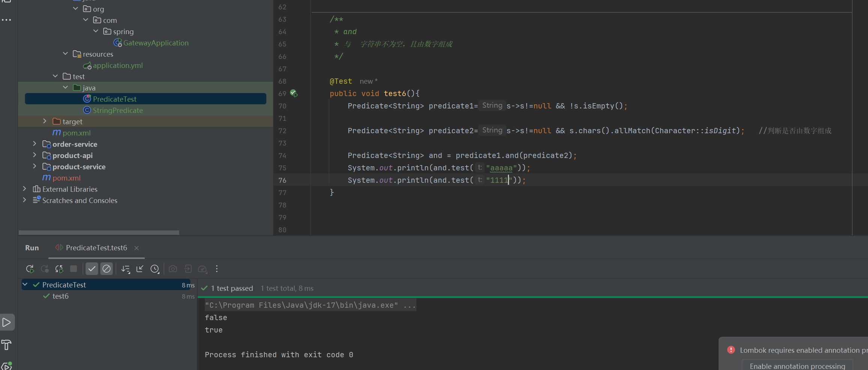
Task: Open application.yml file
Action: [x=118, y=65]
